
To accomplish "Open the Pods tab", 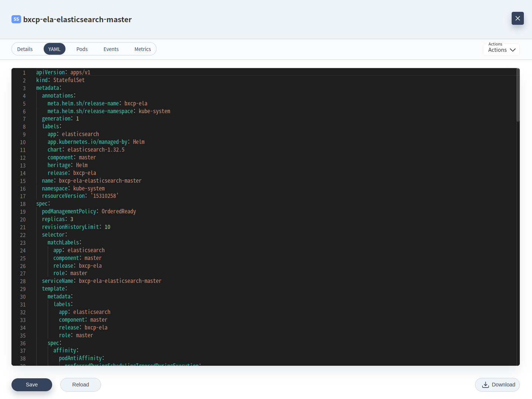I will tap(82, 49).
